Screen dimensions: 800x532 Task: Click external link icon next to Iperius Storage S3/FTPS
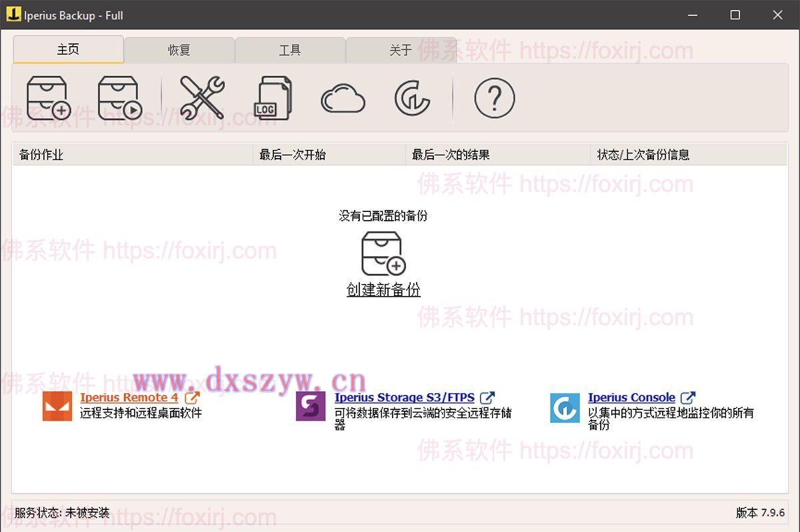[x=487, y=397]
